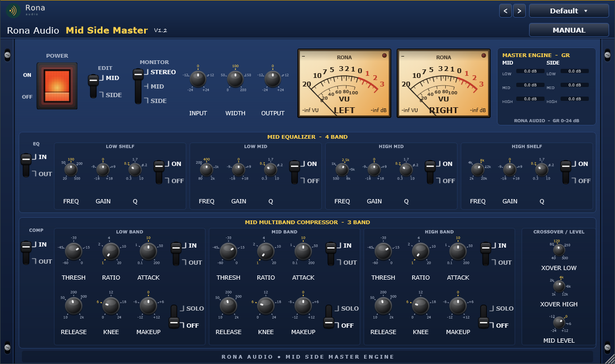This screenshot has height=364, width=615.
Task: Click the Low Shelf FREQ knob
Action: point(70,169)
